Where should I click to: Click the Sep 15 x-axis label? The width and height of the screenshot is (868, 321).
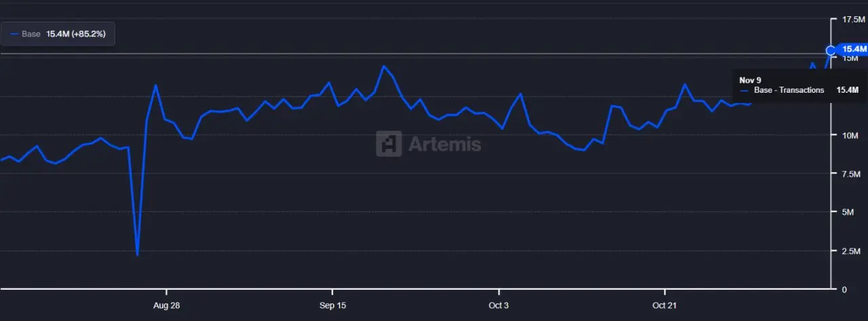(x=332, y=305)
